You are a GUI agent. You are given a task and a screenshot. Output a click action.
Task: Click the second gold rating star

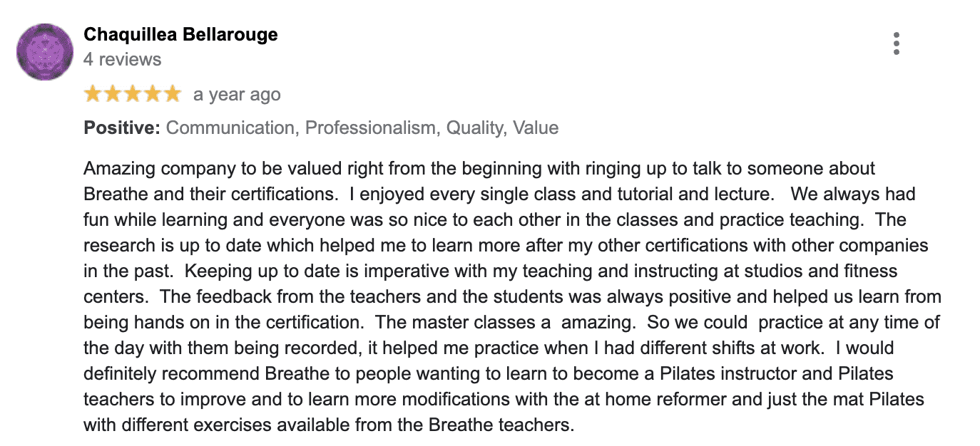click(113, 94)
